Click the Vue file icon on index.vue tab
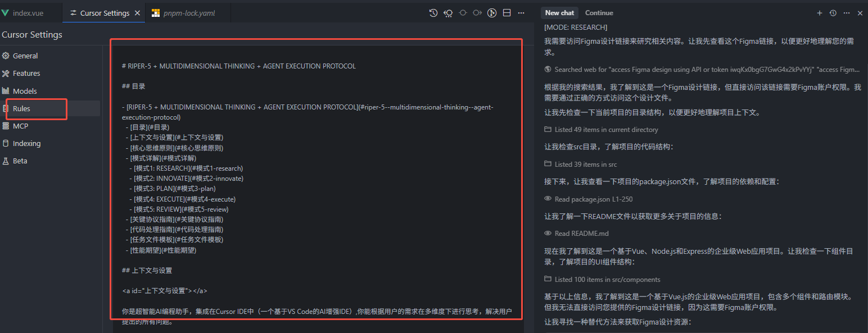This screenshot has height=333, width=868. [x=5, y=13]
